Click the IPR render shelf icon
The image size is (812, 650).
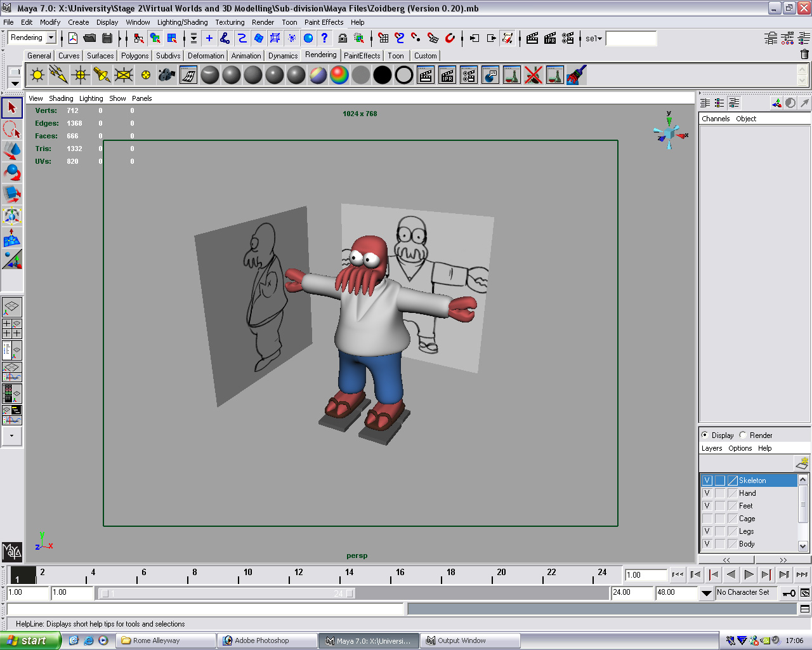coord(447,75)
